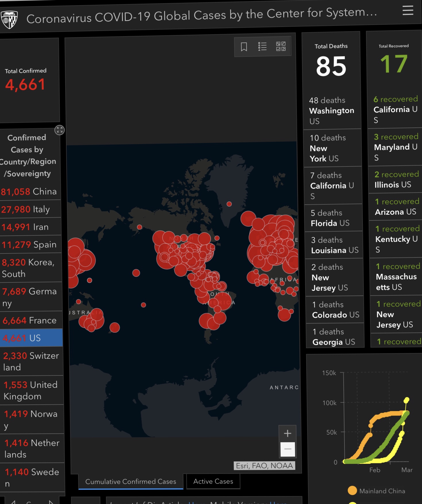
Task: Select the Cumulative Confirmed Cases tab
Action: click(x=131, y=482)
